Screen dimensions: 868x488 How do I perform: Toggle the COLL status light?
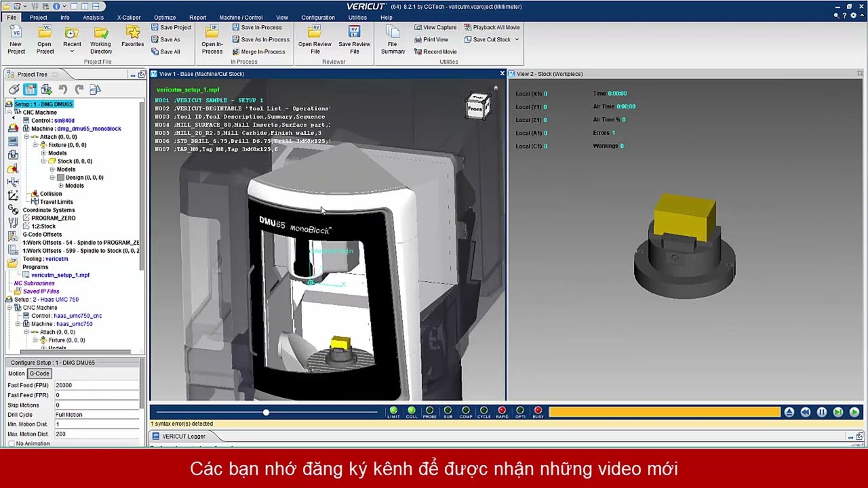point(411,411)
